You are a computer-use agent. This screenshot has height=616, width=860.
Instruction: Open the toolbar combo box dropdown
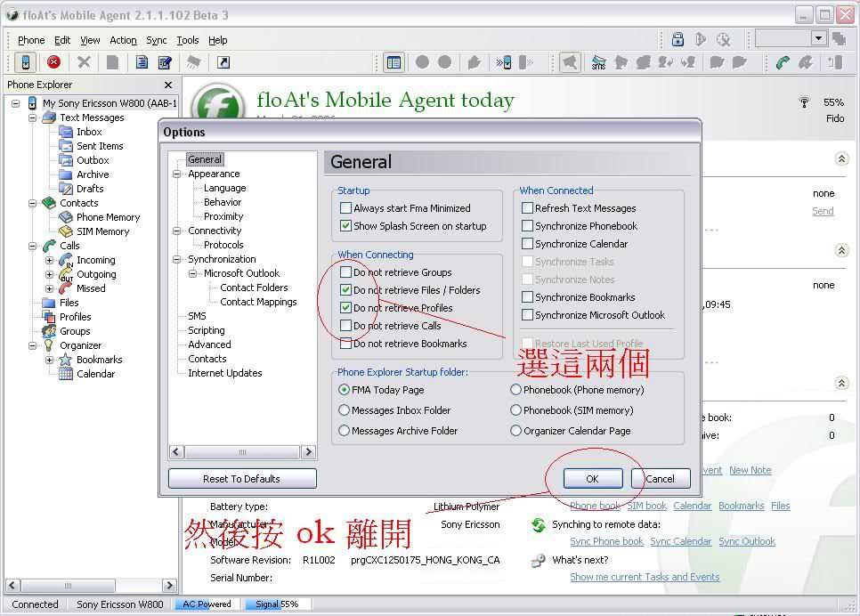coord(819,38)
